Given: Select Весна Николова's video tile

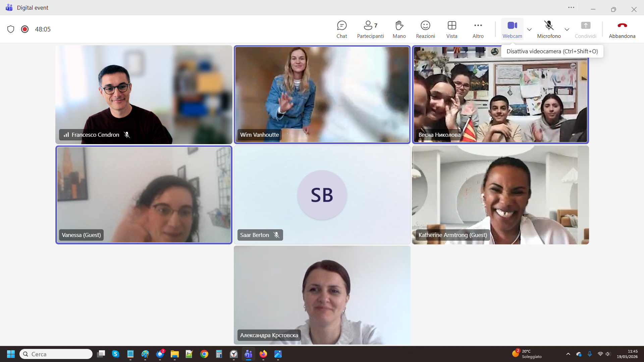Looking at the screenshot, I should [x=500, y=95].
